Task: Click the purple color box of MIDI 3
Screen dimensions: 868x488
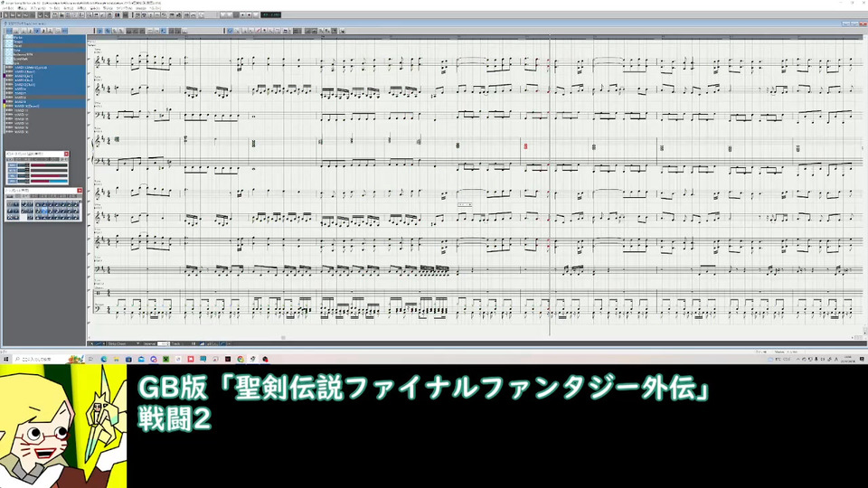Action: point(5,76)
